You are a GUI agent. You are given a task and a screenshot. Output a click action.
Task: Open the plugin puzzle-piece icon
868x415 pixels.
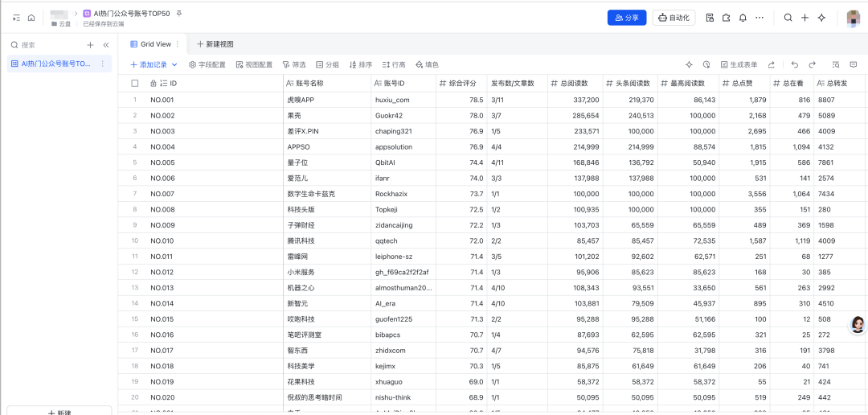click(x=727, y=18)
